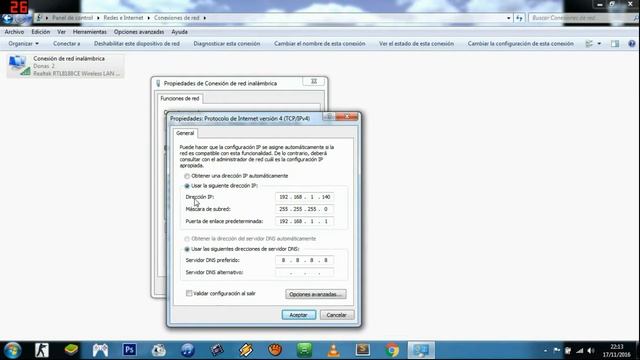
Task: Open the BlueStacks taskbar icon
Action: (71, 350)
